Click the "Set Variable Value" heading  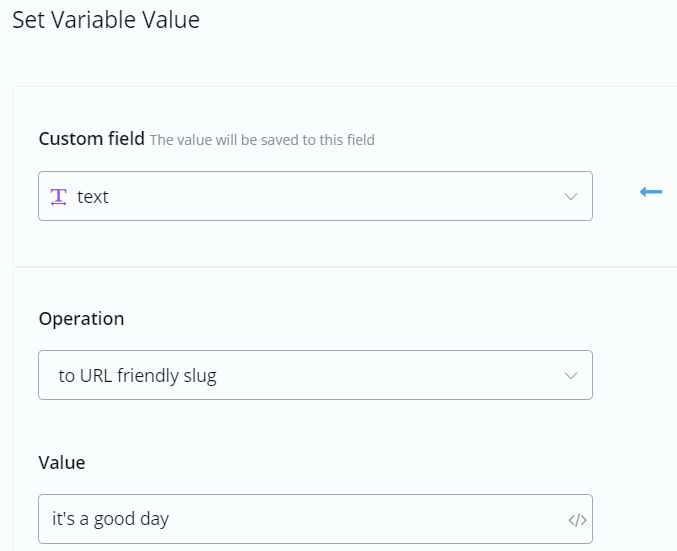[105, 20]
